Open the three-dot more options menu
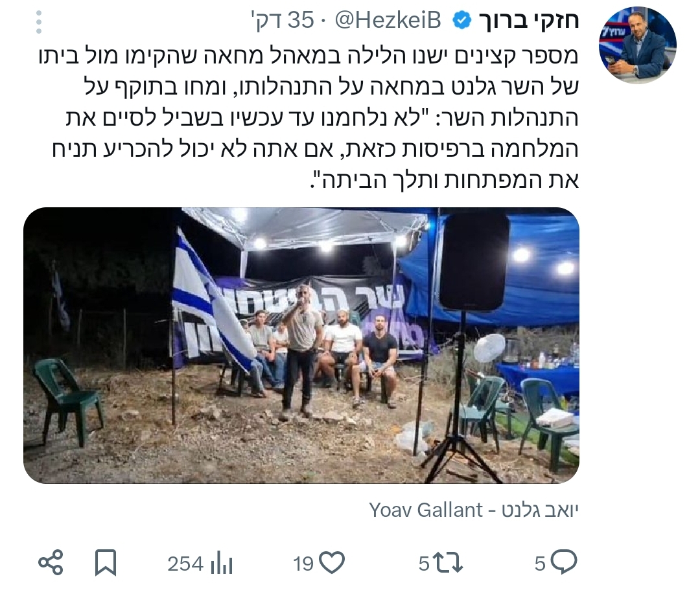700x594 pixels. point(39,22)
